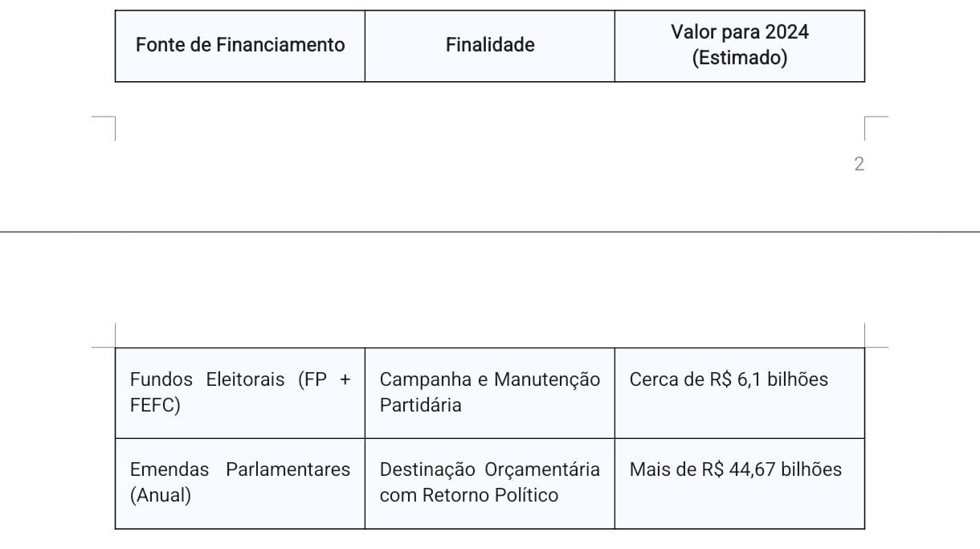Click the "Destinação Orçamentária" text
Viewport: 980px width, 549px height.
489,469
